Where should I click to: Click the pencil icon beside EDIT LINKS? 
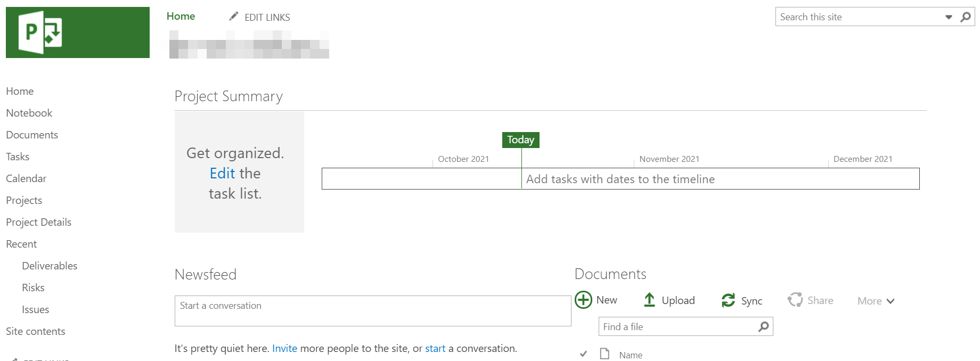[233, 17]
